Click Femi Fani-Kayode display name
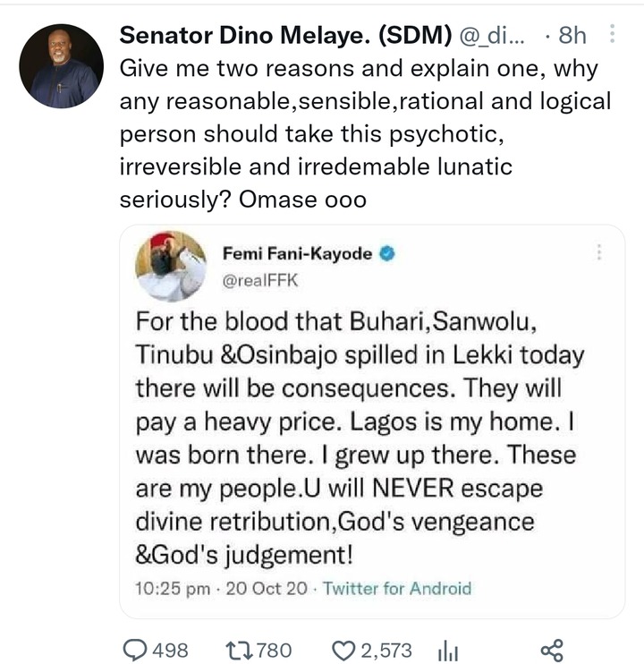 click(298, 253)
